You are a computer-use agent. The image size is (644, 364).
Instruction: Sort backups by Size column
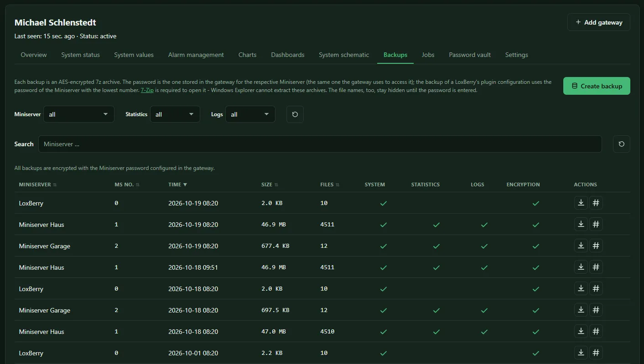pos(270,185)
